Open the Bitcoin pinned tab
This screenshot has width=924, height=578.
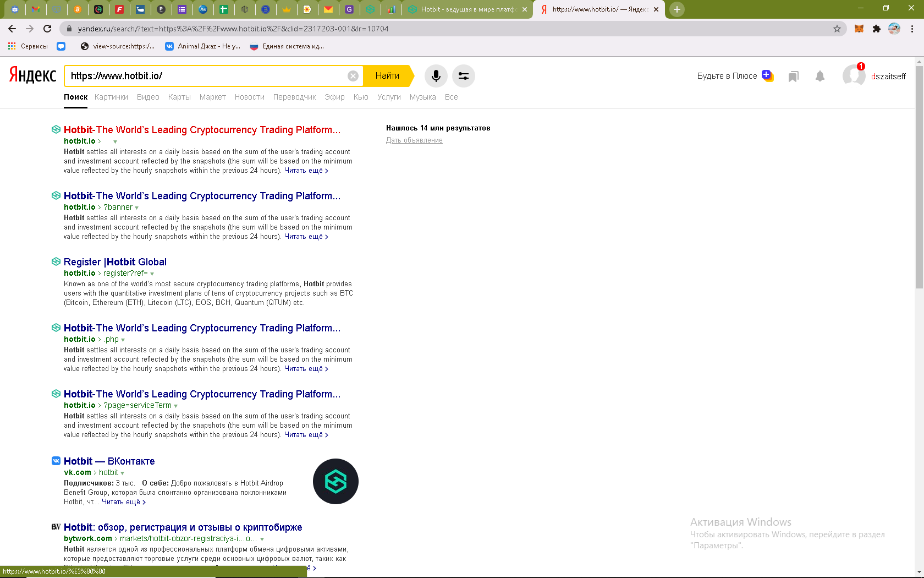78,9
